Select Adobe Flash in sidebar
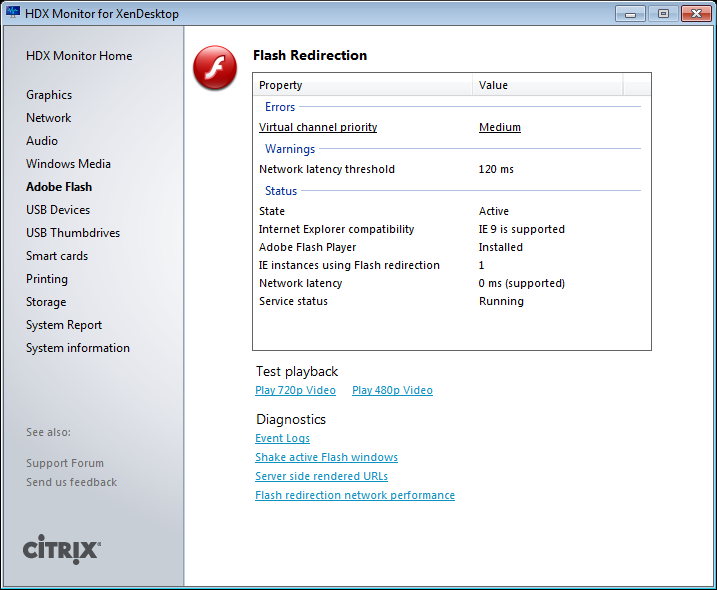This screenshot has width=717, height=590. pos(59,187)
